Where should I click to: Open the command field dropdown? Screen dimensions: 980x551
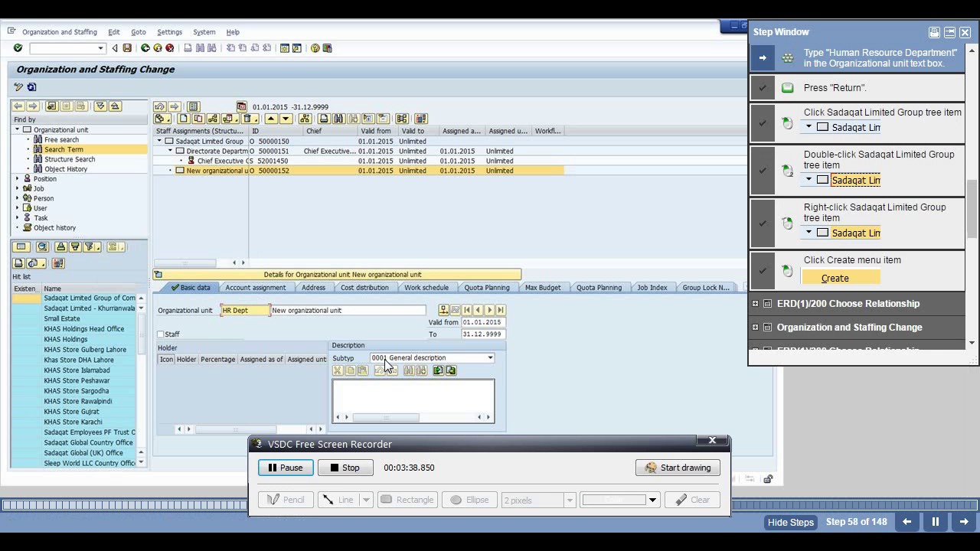(x=100, y=48)
